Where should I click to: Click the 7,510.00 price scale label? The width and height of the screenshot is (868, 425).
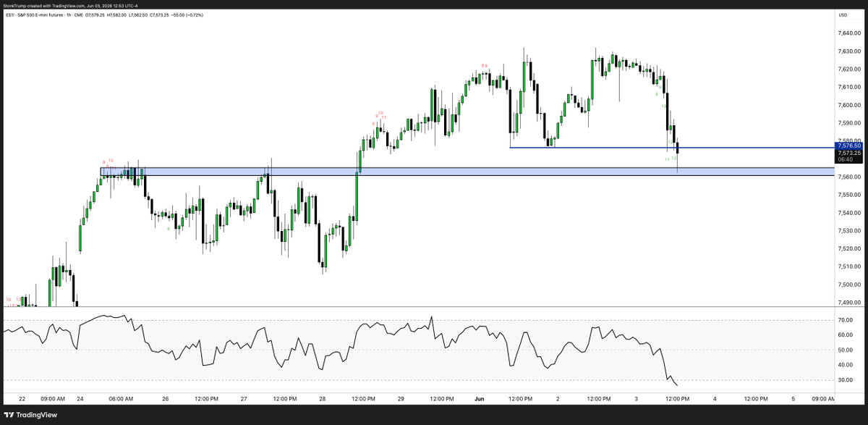pyautogui.click(x=849, y=266)
